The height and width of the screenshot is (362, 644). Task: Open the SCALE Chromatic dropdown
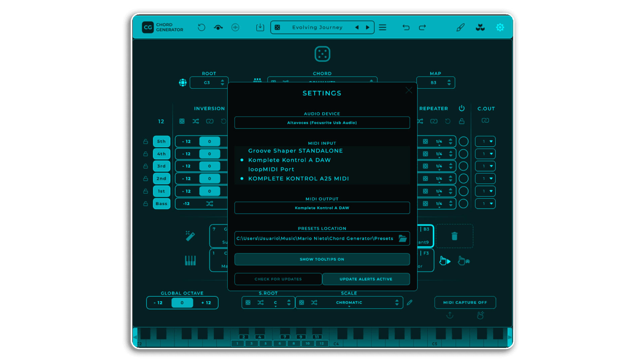(349, 302)
